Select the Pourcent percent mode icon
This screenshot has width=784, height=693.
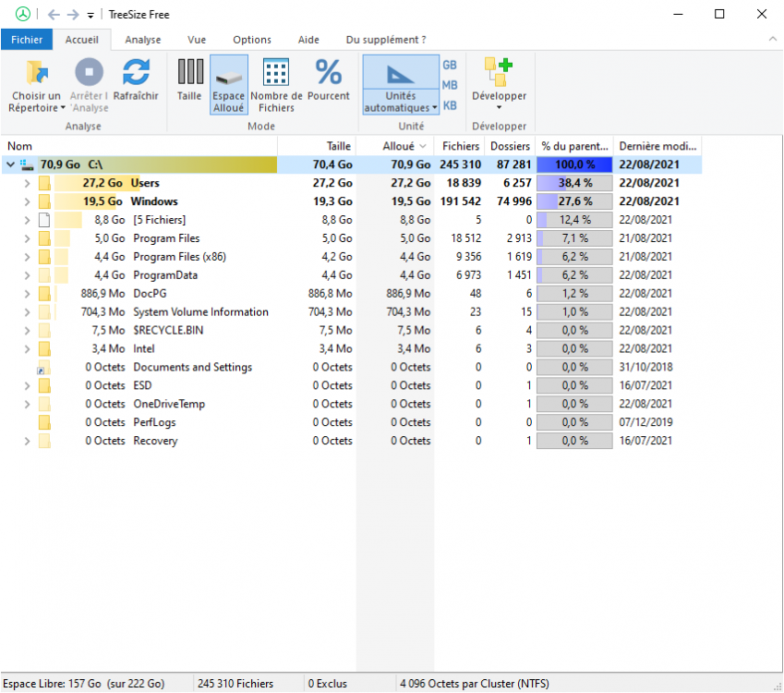coord(329,72)
